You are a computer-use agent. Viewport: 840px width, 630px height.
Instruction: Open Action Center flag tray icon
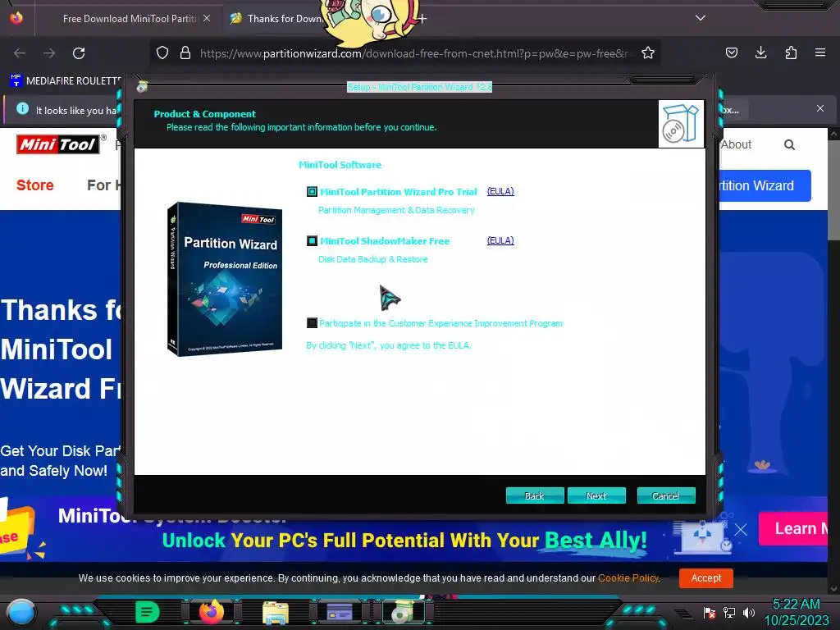pyautogui.click(x=710, y=612)
